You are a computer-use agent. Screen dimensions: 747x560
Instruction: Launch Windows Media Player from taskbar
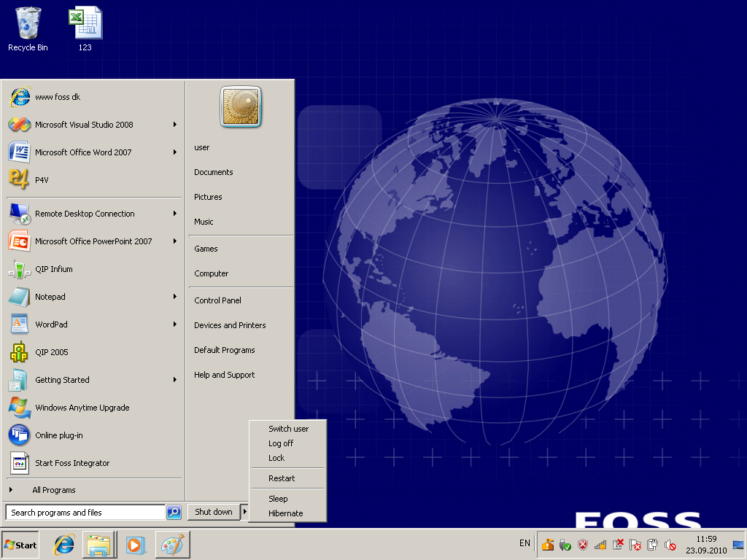(135, 545)
